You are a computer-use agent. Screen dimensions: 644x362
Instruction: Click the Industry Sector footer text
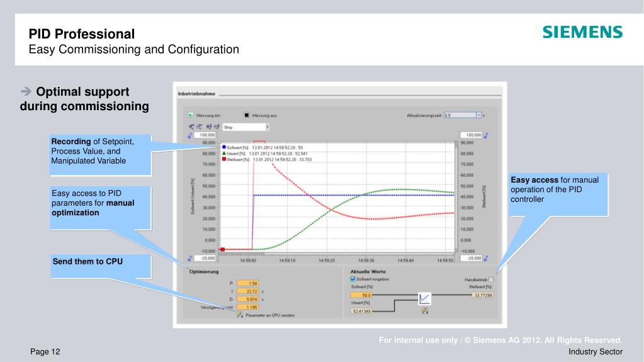click(x=596, y=352)
